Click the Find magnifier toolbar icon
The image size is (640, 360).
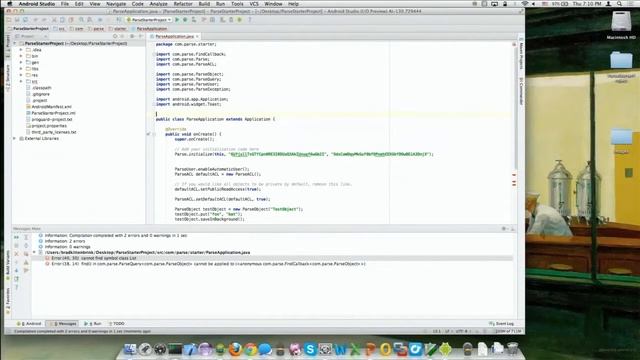[82, 20]
